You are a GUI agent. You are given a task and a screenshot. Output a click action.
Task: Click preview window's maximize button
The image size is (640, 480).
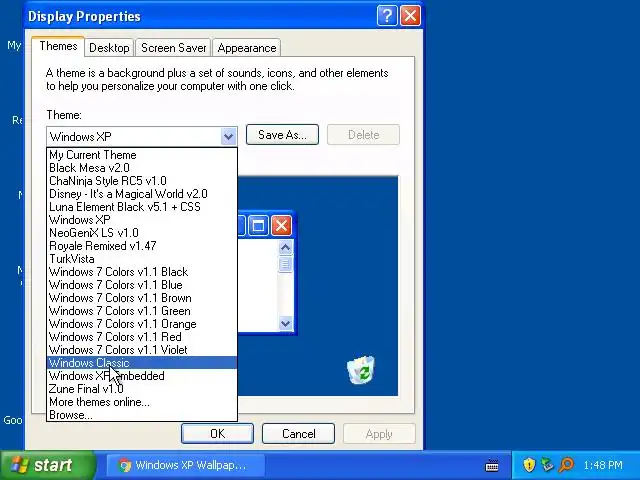[258, 226]
